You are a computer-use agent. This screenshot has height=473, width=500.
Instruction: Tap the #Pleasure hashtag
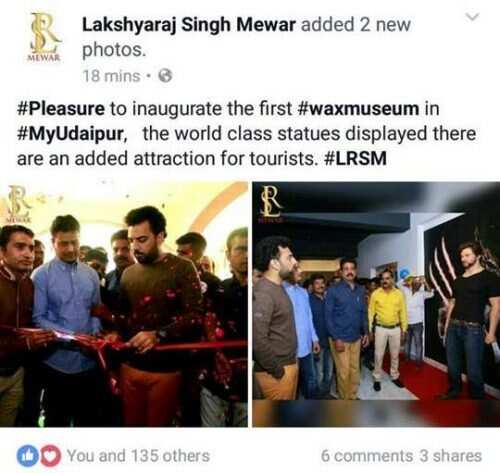[x=61, y=109]
